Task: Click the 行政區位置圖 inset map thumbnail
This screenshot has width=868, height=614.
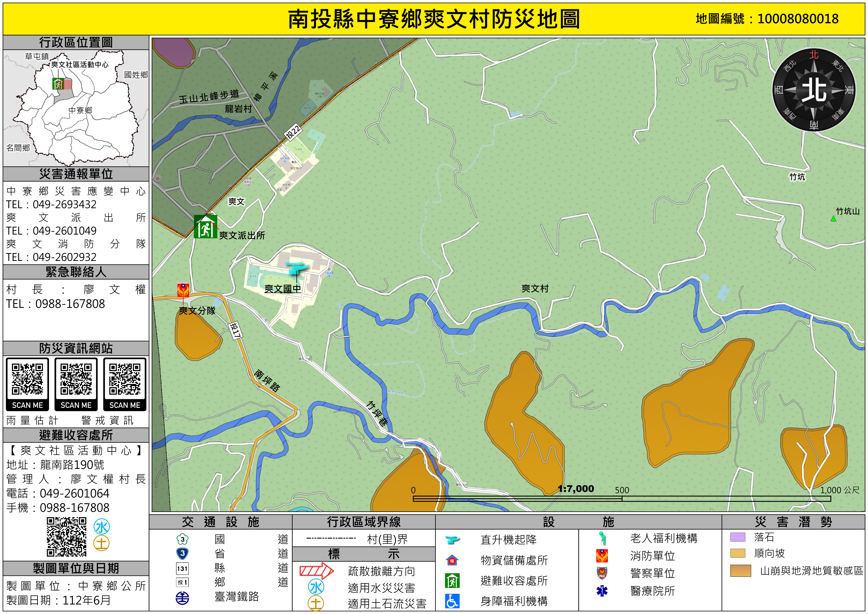Action: 76,108
